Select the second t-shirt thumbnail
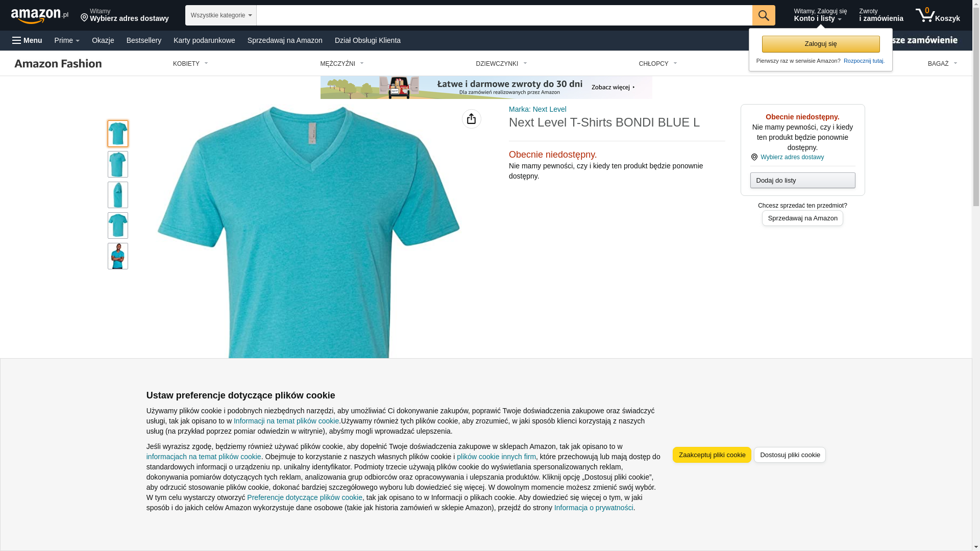The height and width of the screenshot is (551, 980). [118, 164]
